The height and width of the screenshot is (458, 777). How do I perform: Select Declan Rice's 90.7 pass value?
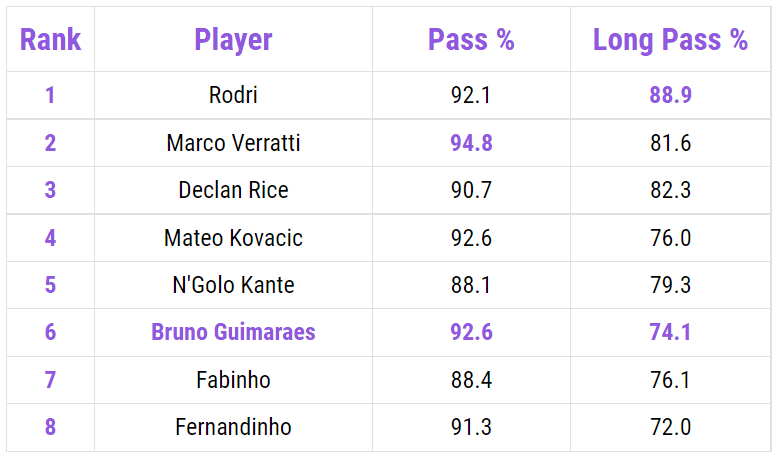[471, 190]
